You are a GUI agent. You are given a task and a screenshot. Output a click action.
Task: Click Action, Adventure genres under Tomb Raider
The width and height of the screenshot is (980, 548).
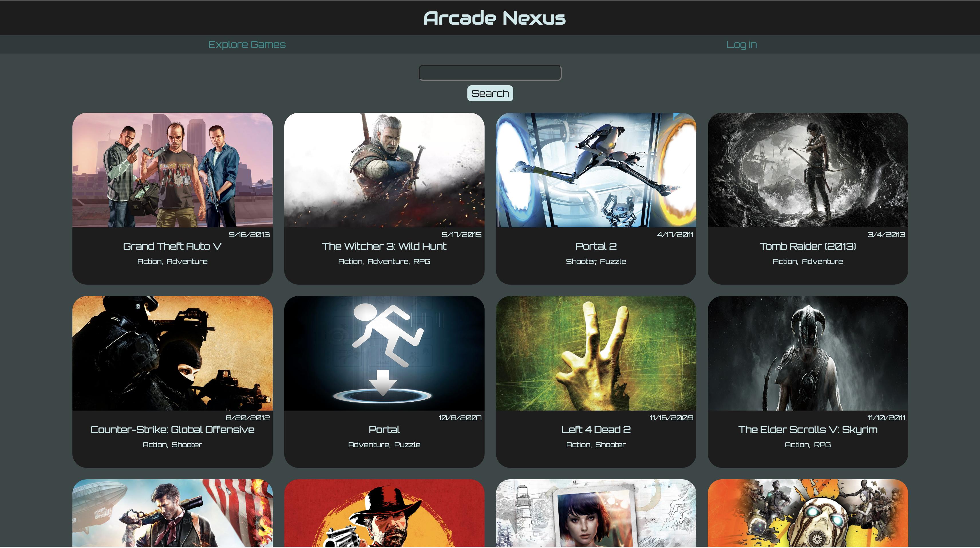click(x=808, y=261)
